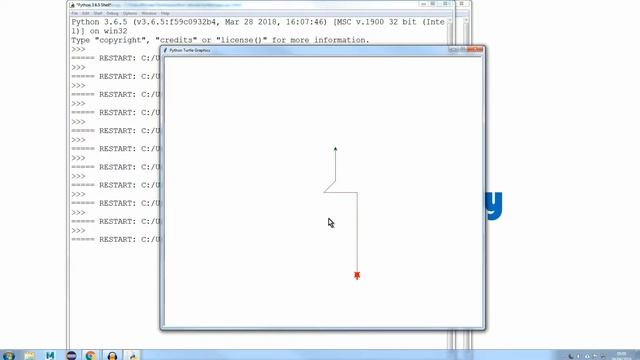Click the taskbar clock
This screenshot has width=640, height=360.
[x=622, y=356]
